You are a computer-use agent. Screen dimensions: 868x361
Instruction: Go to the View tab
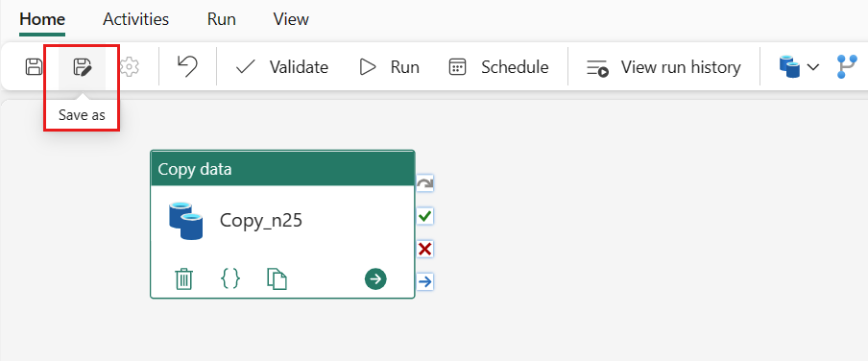coord(291,19)
